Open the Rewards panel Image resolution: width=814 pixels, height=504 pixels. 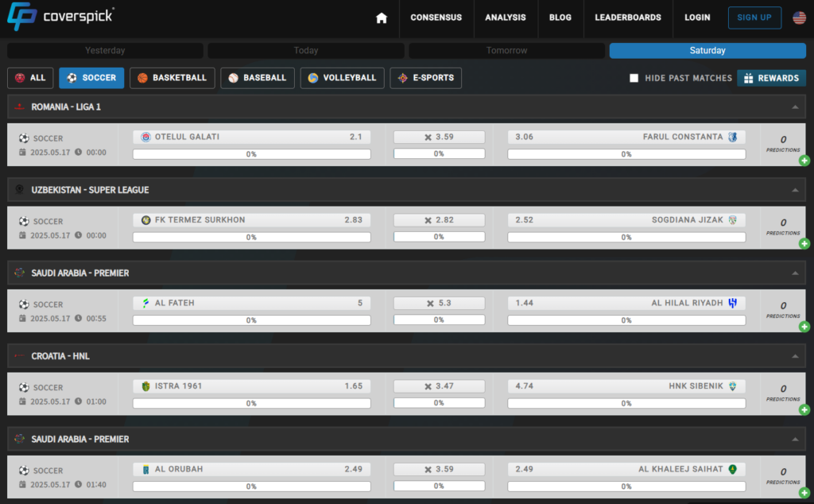tap(771, 78)
